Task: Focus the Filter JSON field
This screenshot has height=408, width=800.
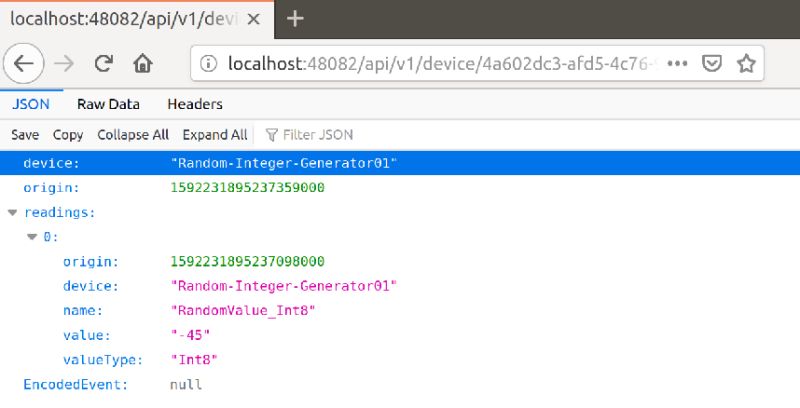Action: coord(318,135)
